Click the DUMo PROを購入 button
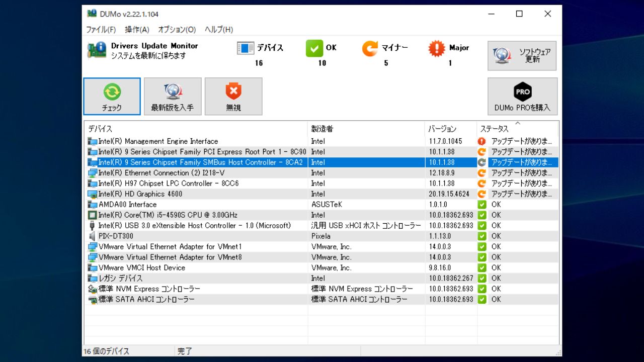Screen dimensions: 644x362 point(522,96)
